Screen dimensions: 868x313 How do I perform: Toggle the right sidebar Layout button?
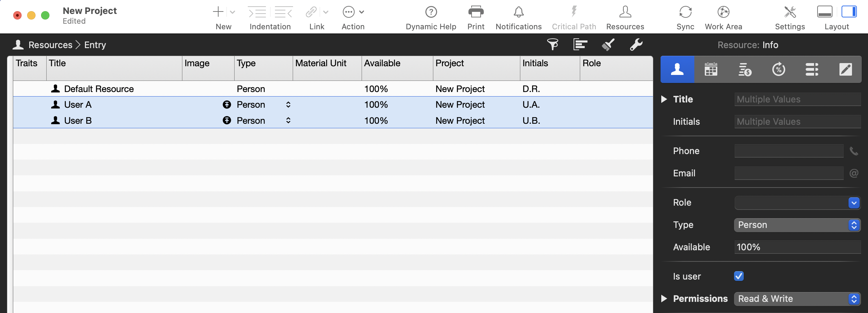click(x=849, y=12)
